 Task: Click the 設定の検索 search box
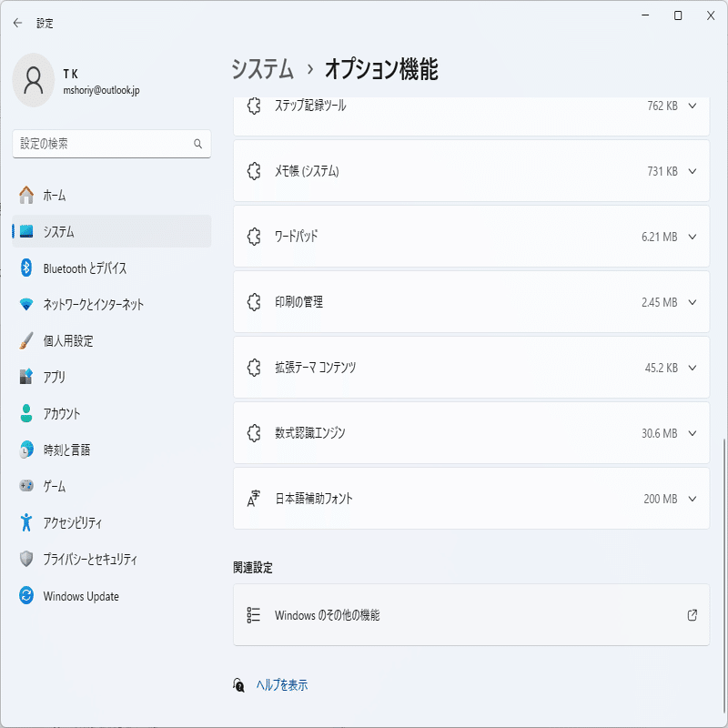coord(111,144)
